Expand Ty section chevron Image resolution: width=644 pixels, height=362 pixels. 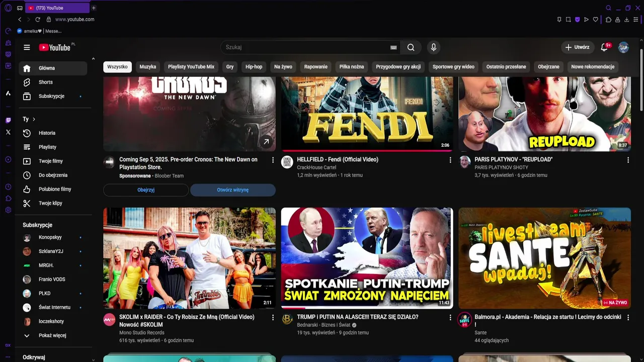click(x=34, y=119)
